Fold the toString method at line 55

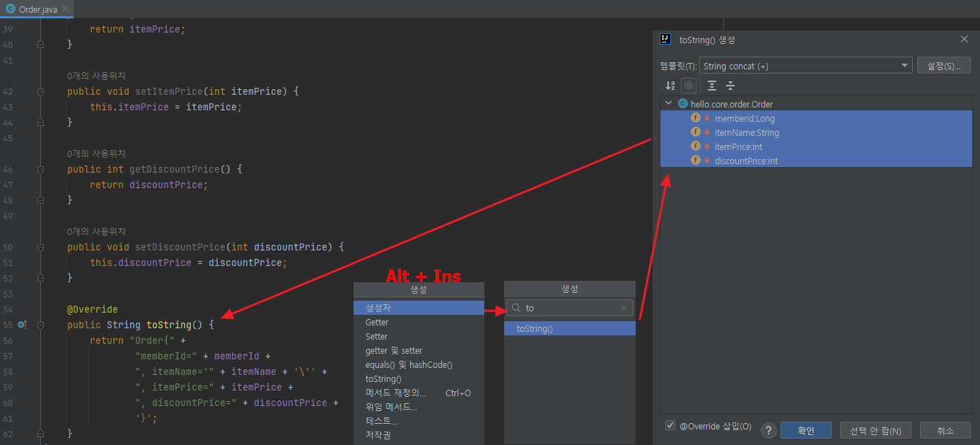40,325
